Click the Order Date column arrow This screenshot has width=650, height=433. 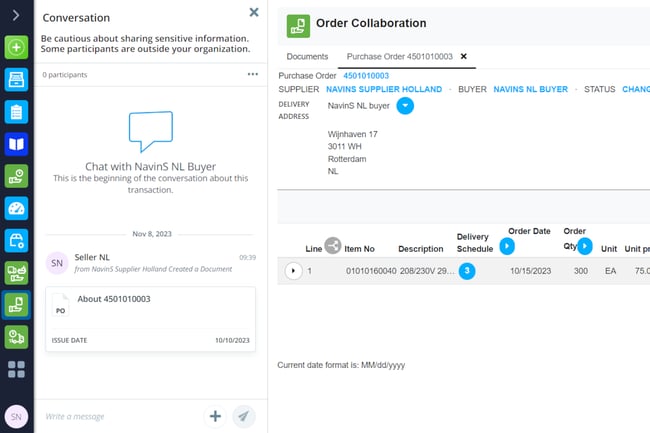coord(507,245)
